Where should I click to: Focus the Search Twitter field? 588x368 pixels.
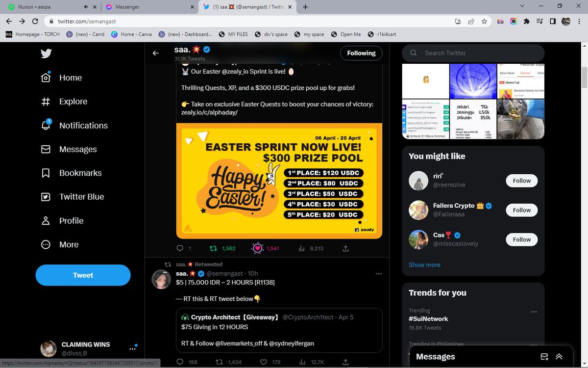pyautogui.click(x=473, y=53)
